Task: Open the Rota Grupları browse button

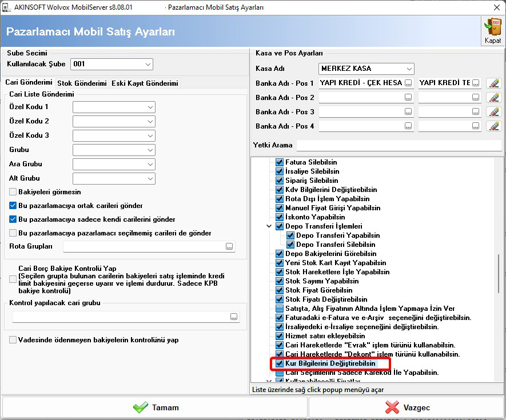Action: click(x=229, y=247)
